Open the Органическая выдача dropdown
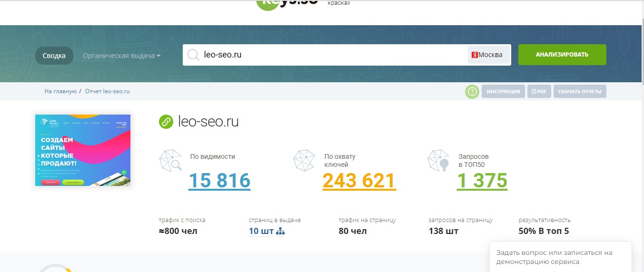Screen dimensions: 644x272 click(x=121, y=56)
